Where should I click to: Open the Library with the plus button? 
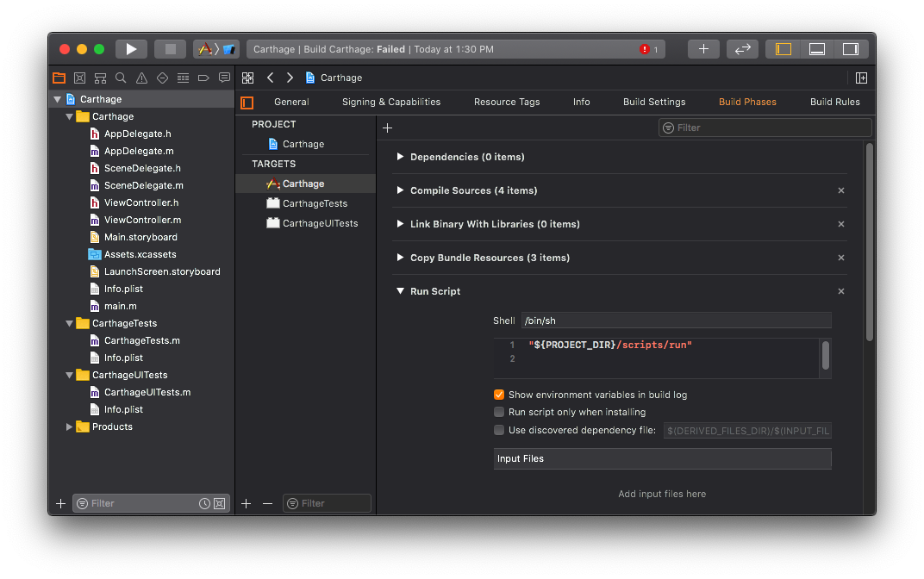703,49
